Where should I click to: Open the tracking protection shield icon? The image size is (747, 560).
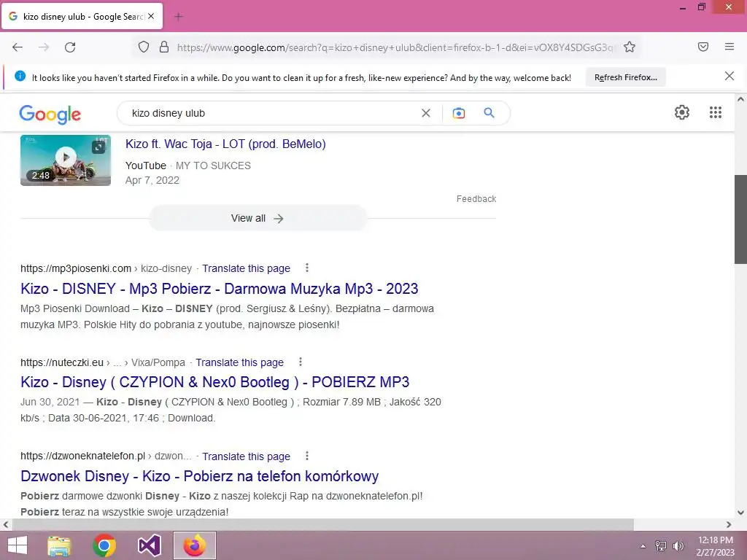click(144, 47)
